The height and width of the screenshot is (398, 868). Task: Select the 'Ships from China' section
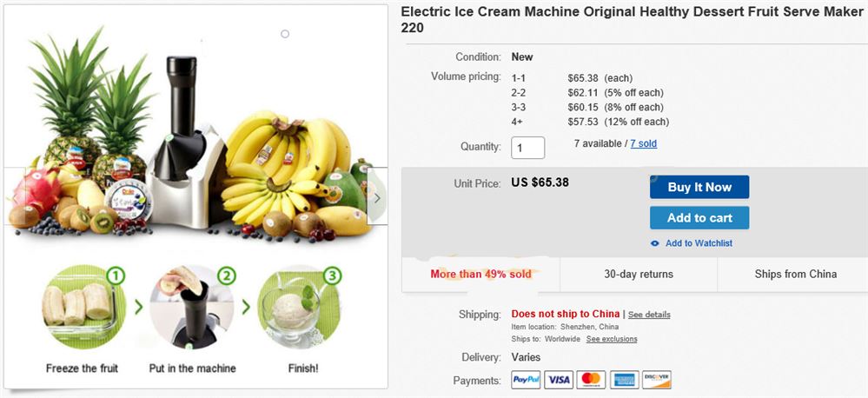click(795, 274)
